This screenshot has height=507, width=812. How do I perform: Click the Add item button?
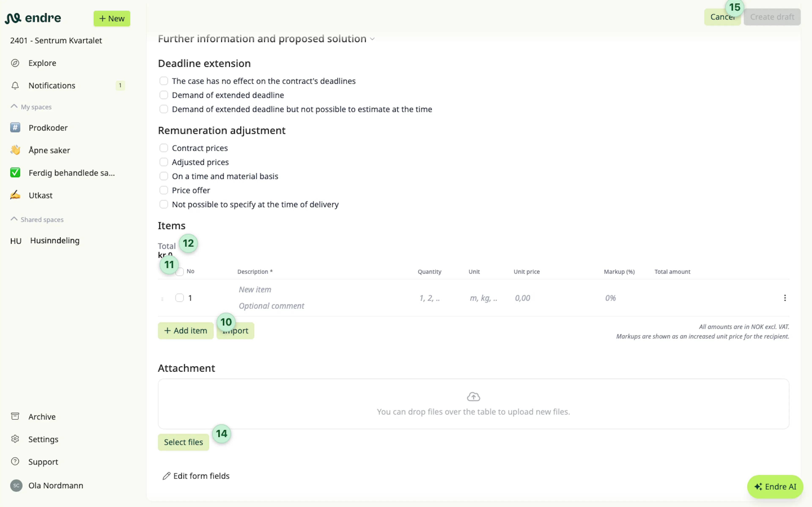(x=185, y=331)
